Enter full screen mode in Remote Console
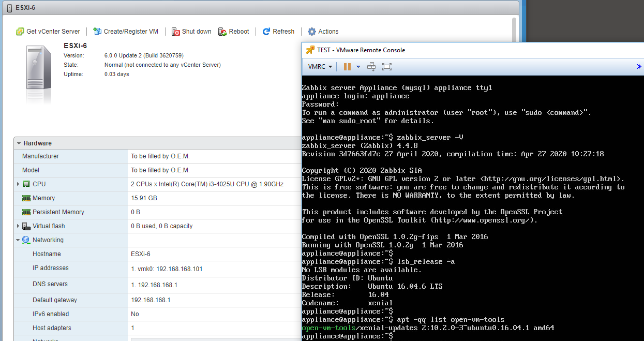Screen dimensions: 644x341 (x=386, y=67)
